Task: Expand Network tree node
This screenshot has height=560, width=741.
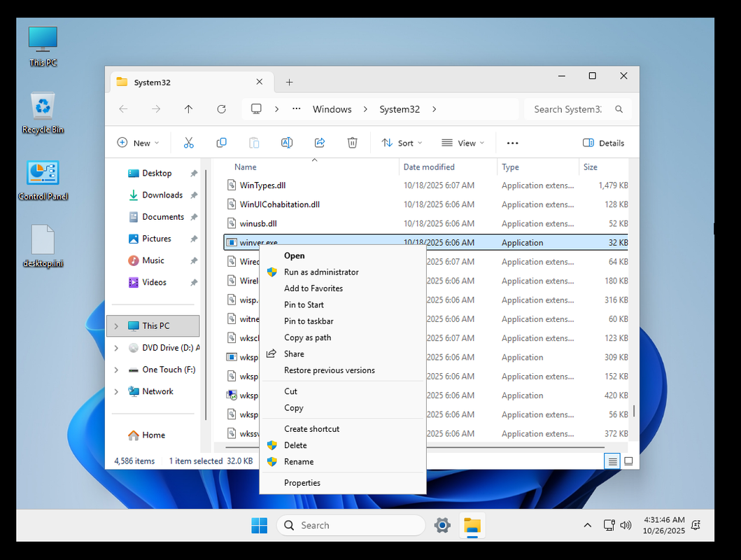Action: coord(116,391)
